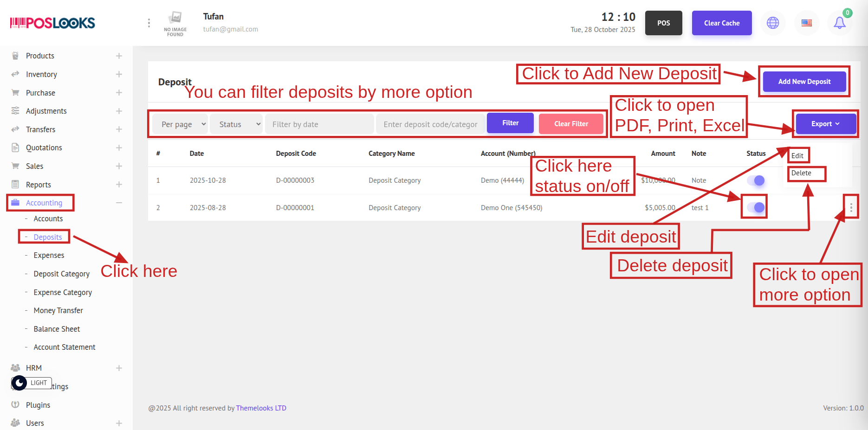This screenshot has width=868, height=430.
Task: Click the Filter by date field
Action: coord(319,124)
